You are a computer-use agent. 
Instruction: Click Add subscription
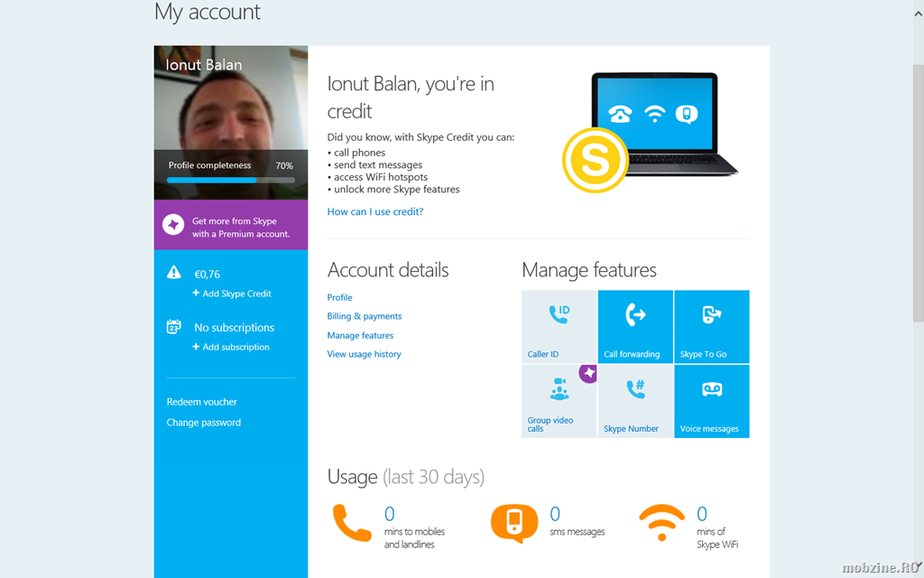tap(231, 347)
